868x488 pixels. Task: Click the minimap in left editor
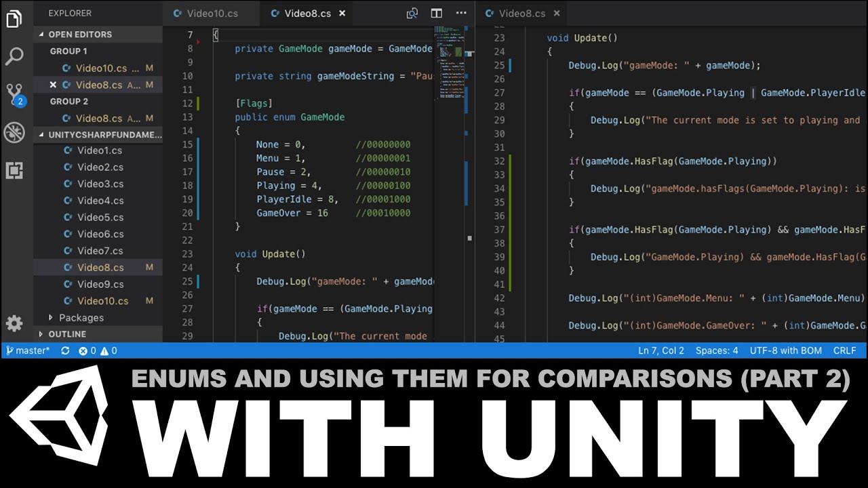[x=448, y=62]
